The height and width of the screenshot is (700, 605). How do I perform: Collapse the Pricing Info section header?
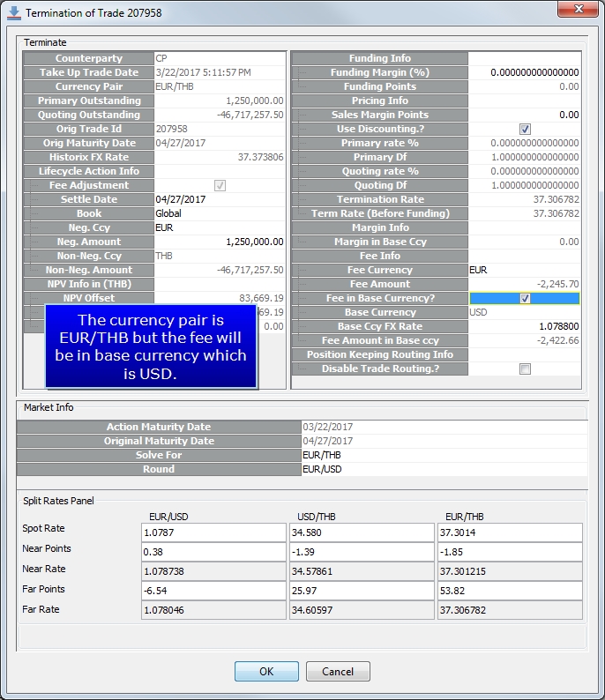380,101
